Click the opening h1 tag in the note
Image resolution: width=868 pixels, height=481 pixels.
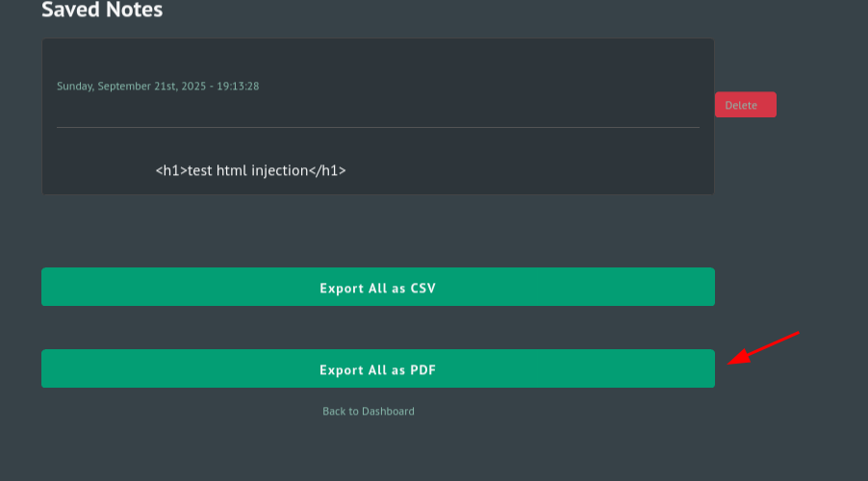[170, 170]
